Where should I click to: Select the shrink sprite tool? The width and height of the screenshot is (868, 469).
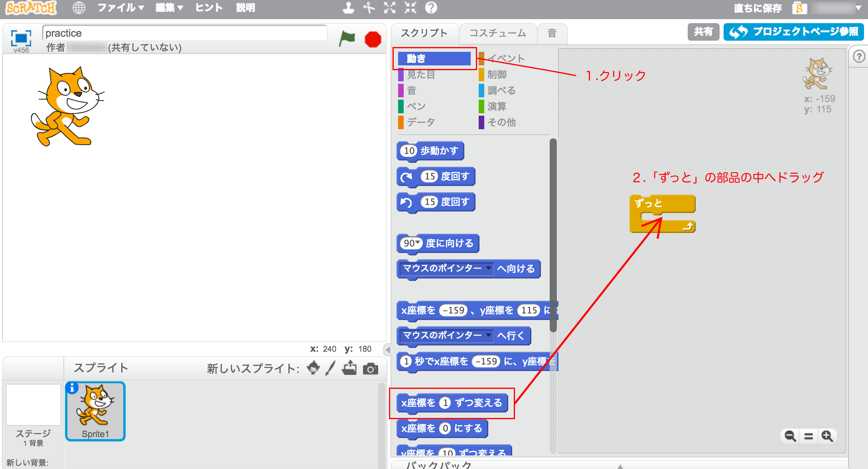(x=410, y=8)
